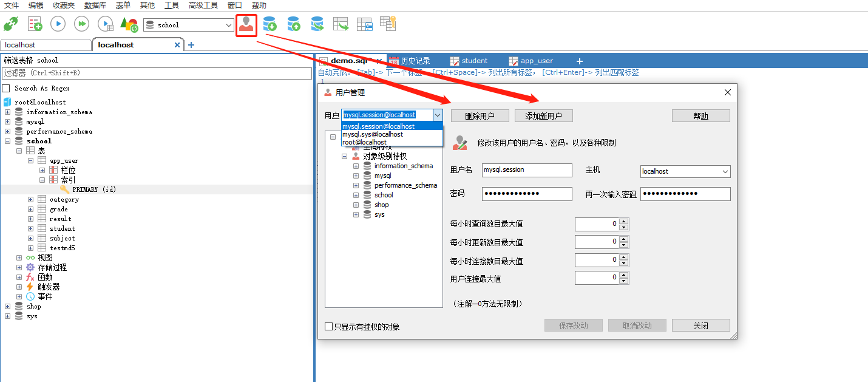Click the database icon with green up arrow
Viewport: 868px width, 382px height.
[x=293, y=24]
